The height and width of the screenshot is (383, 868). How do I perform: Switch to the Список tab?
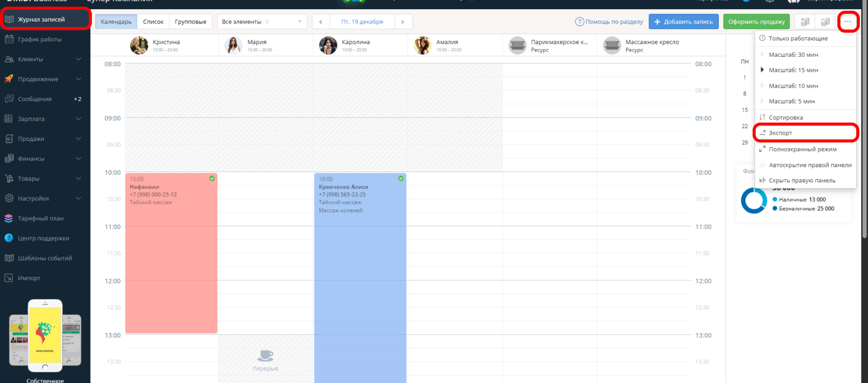tap(153, 22)
